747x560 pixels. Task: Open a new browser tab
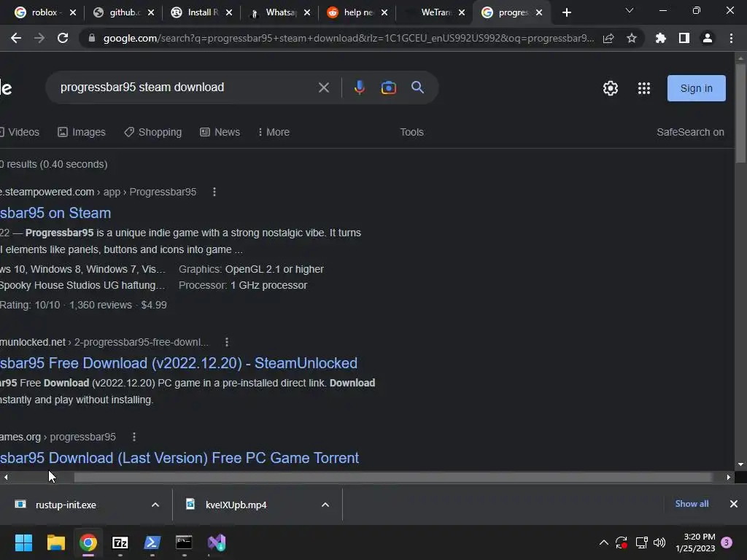[x=566, y=13]
